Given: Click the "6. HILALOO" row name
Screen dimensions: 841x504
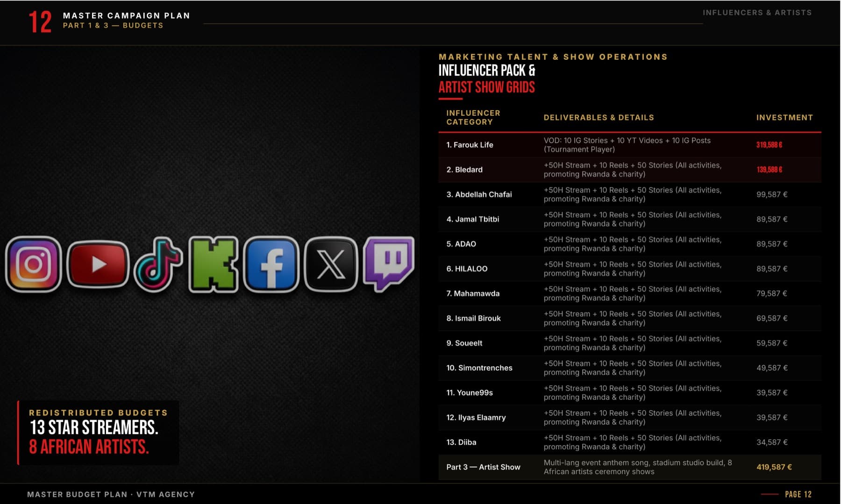Looking at the screenshot, I should click(x=467, y=269).
